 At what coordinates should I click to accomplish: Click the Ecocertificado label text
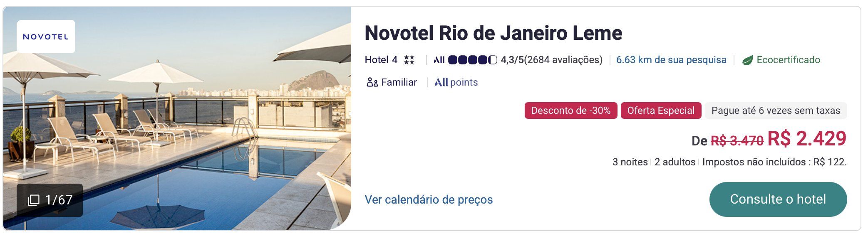pos(788,60)
